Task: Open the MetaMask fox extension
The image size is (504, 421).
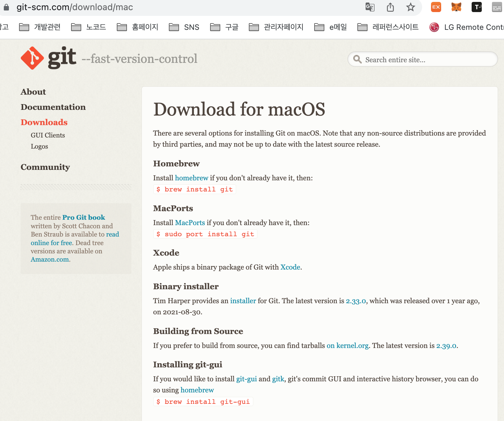Action: coord(456,7)
